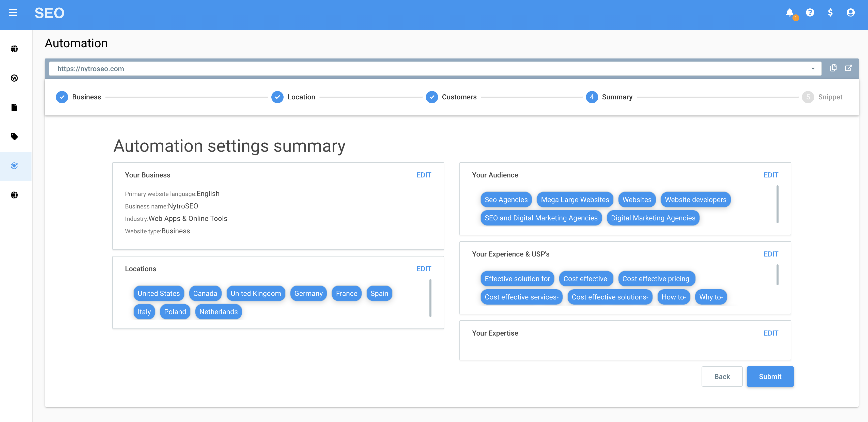Click the Cost effective pricing- chip
868x422 pixels.
pos(657,279)
